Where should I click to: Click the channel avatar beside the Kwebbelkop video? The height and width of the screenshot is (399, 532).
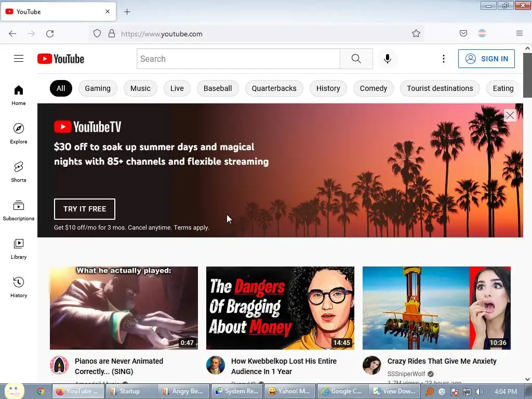click(216, 365)
